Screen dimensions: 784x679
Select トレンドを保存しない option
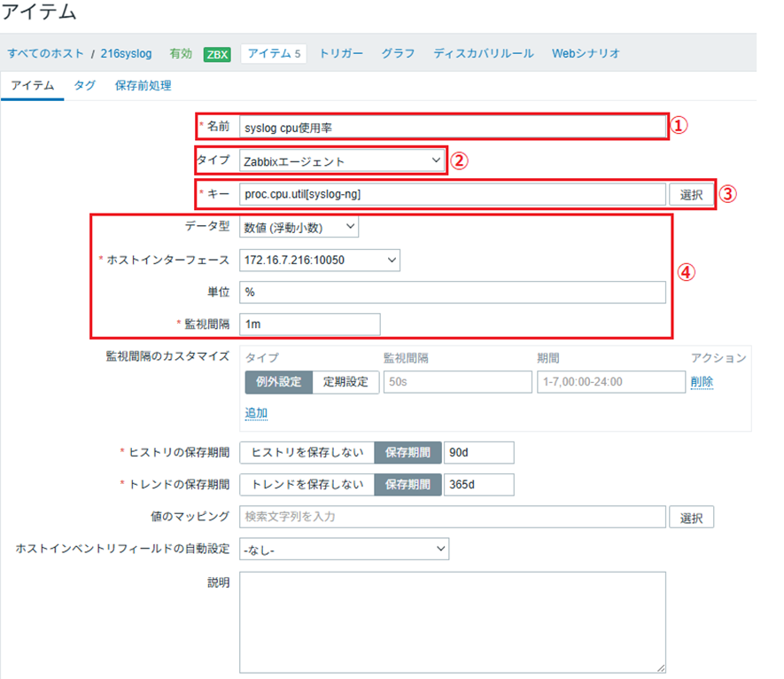point(307,485)
